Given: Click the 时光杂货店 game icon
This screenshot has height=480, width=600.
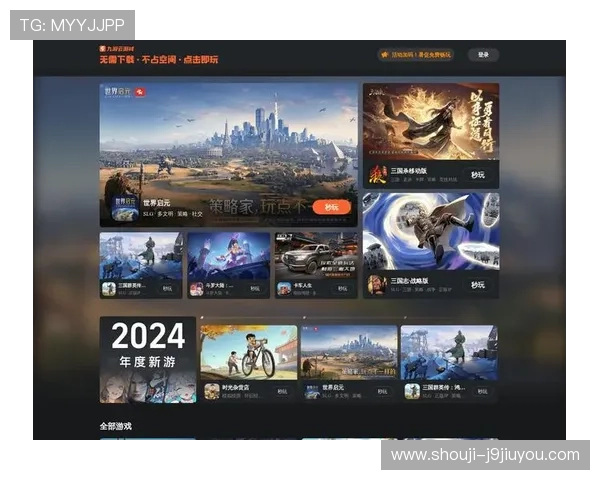Looking at the screenshot, I should pos(212,391).
